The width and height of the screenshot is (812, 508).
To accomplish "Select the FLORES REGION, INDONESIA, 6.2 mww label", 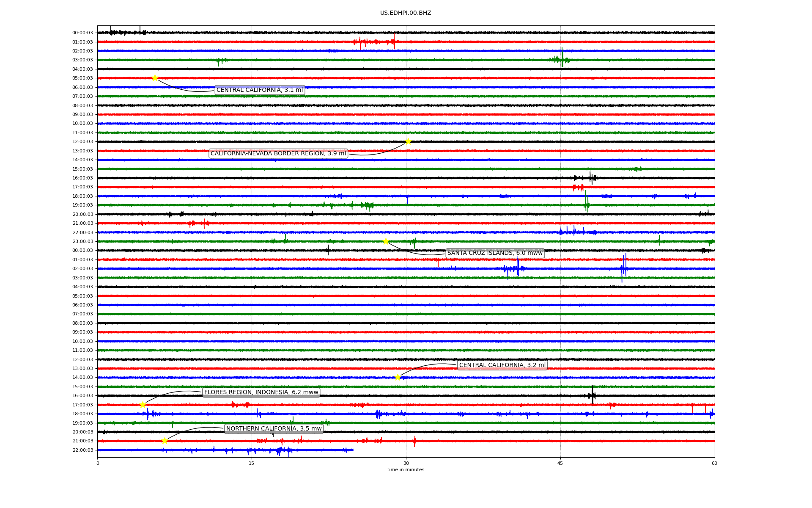I will tap(261, 392).
